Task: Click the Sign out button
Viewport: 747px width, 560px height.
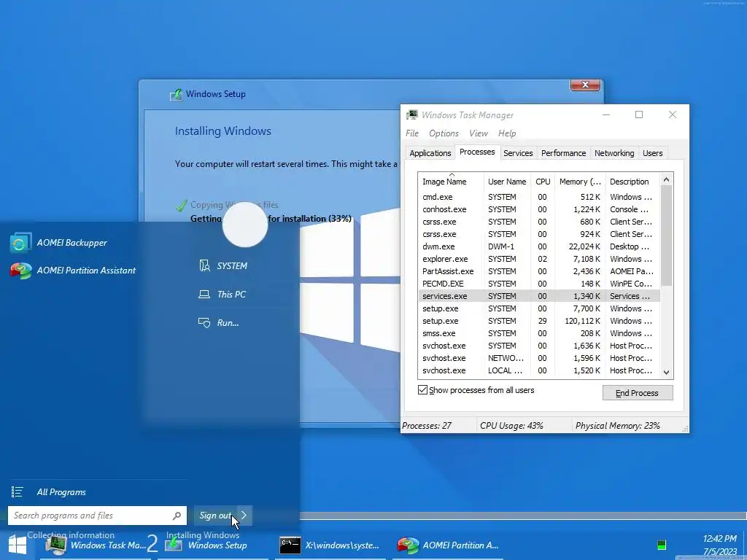Action: click(215, 516)
